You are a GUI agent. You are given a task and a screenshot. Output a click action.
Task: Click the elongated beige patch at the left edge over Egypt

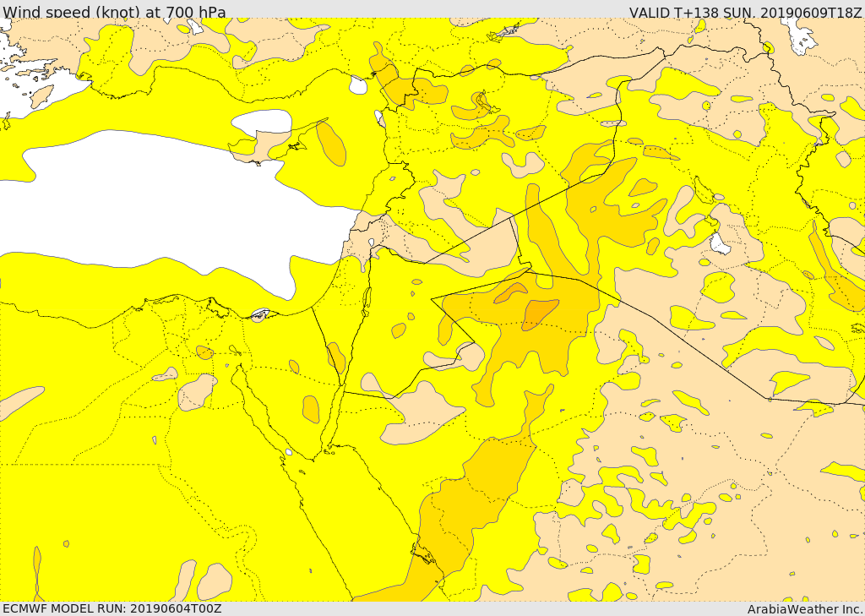click(x=21, y=402)
